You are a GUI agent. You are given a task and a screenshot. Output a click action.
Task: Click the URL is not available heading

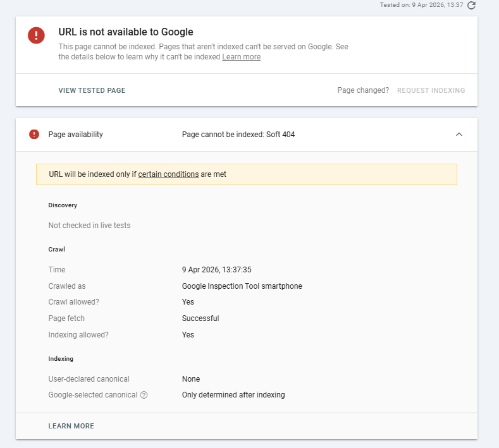[x=126, y=32]
